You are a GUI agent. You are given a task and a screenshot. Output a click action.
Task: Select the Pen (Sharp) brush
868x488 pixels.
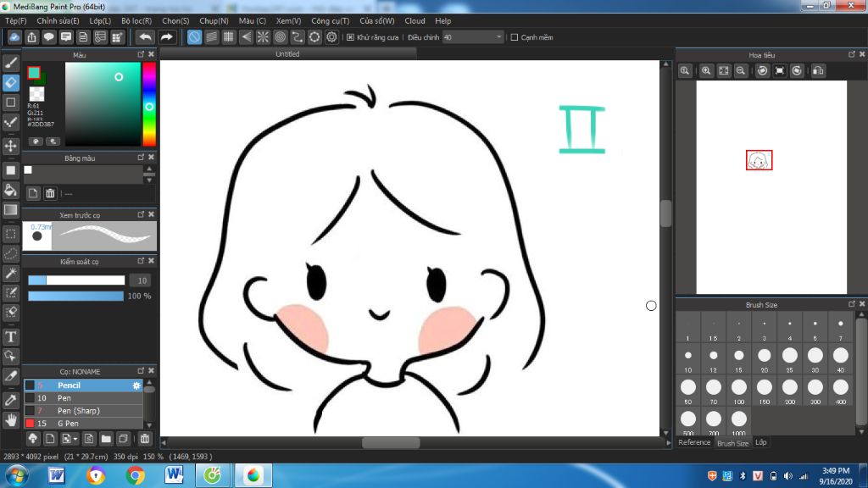[x=83, y=411]
